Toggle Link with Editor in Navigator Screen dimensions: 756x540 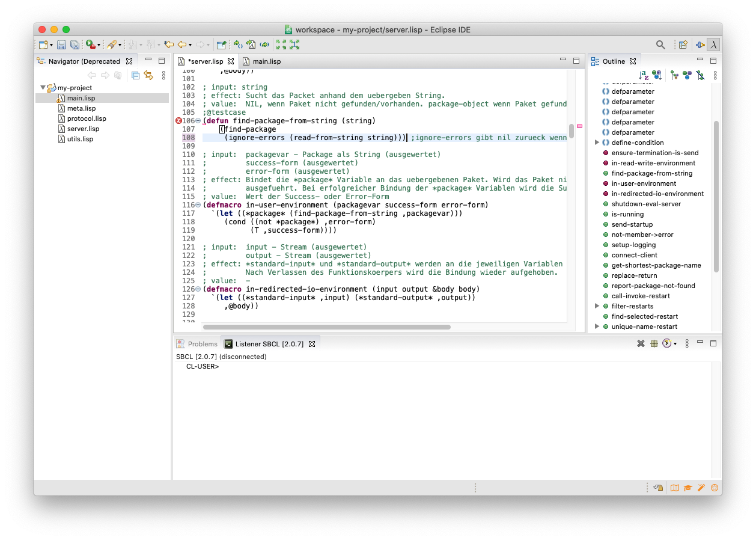click(x=148, y=75)
